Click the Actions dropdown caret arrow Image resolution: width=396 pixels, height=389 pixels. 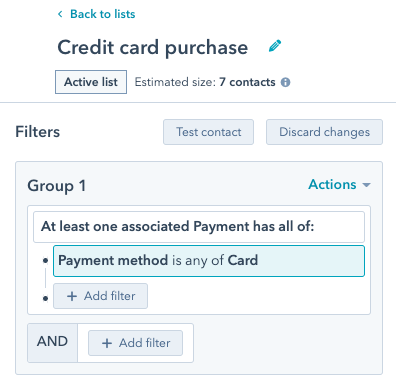366,185
